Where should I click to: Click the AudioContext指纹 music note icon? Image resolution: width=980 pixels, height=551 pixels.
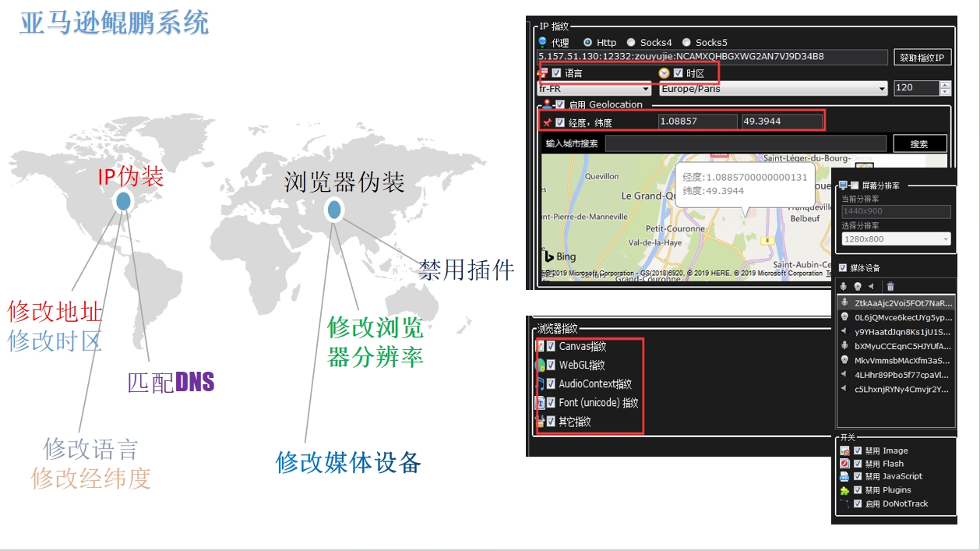point(540,383)
